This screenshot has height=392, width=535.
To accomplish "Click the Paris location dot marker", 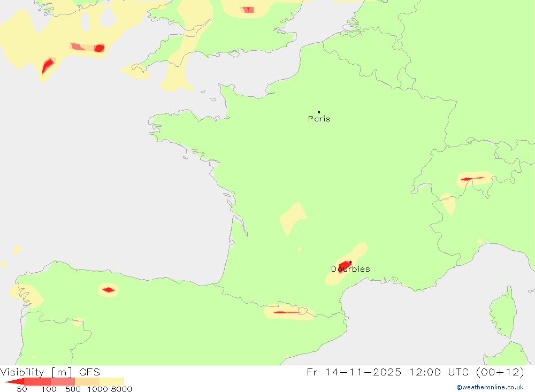I will [319, 112].
